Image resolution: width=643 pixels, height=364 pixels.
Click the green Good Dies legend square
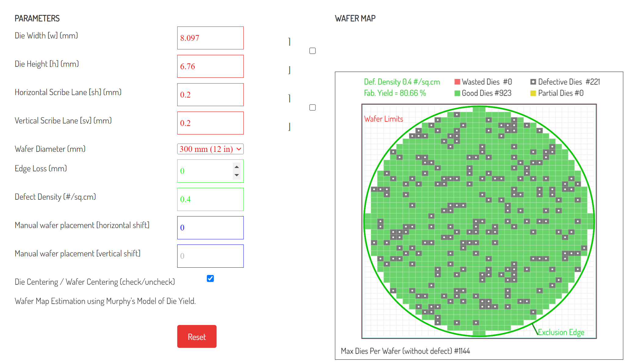point(457,93)
